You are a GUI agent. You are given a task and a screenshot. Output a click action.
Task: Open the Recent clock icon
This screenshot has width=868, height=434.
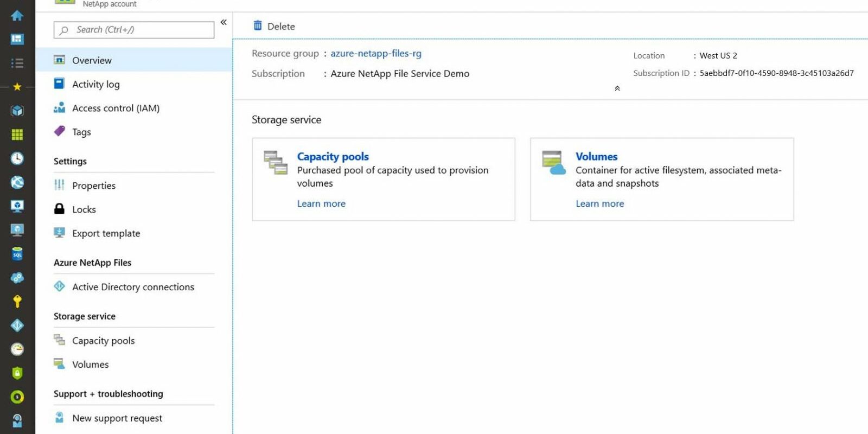[17, 158]
